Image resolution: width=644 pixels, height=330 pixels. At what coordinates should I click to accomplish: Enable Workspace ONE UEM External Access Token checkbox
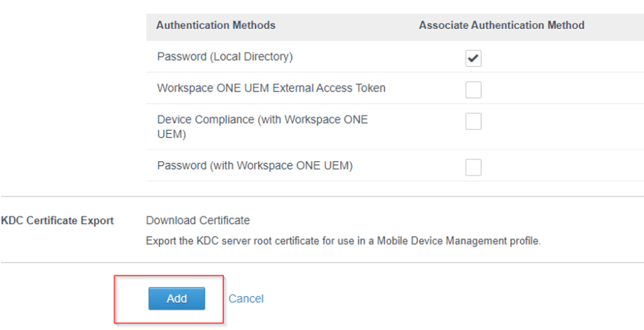(x=473, y=90)
